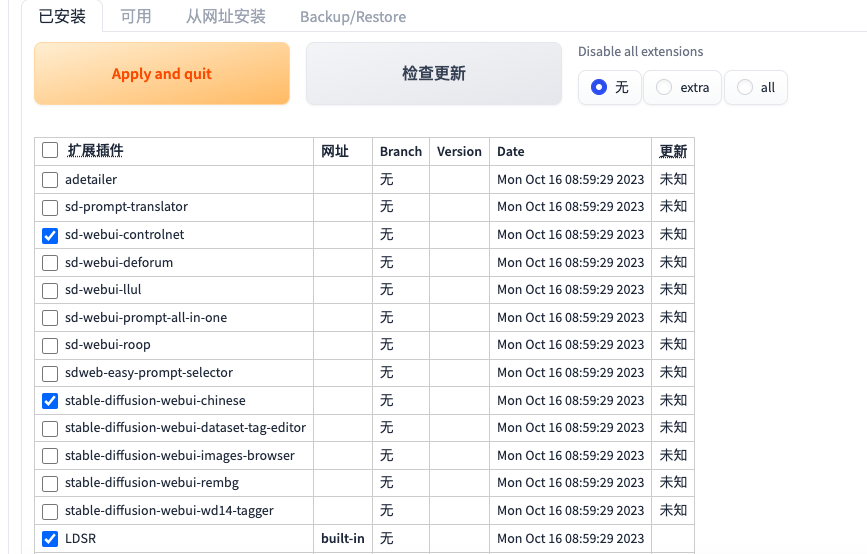The image size is (867, 554).
Task: Enable the adetailer extension checkbox
Action: click(x=50, y=180)
